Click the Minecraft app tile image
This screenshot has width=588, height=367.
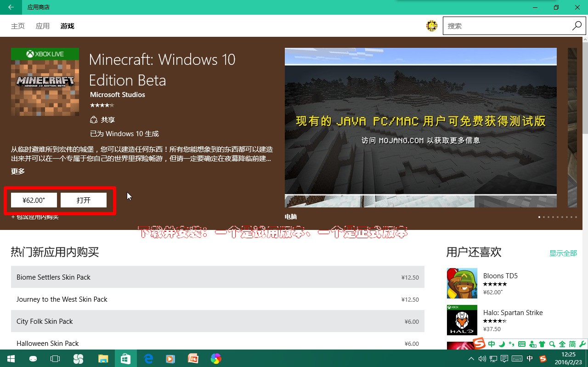45,82
